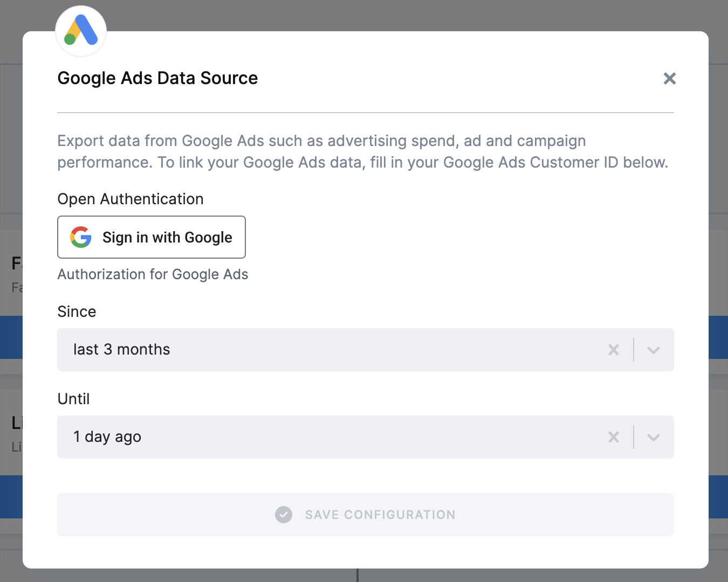The image size is (728, 582).
Task: Click Sign in with Google
Action: pos(151,237)
